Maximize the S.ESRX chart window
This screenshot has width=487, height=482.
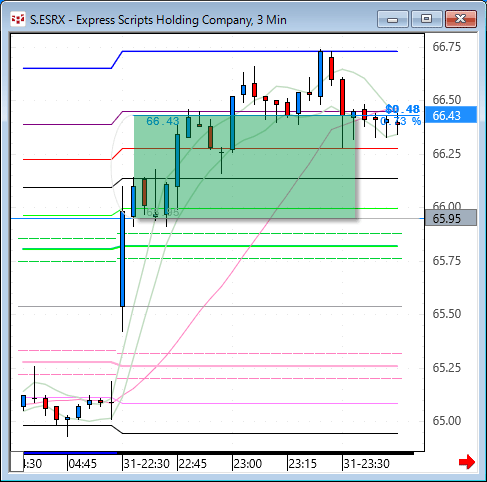[426, 19]
